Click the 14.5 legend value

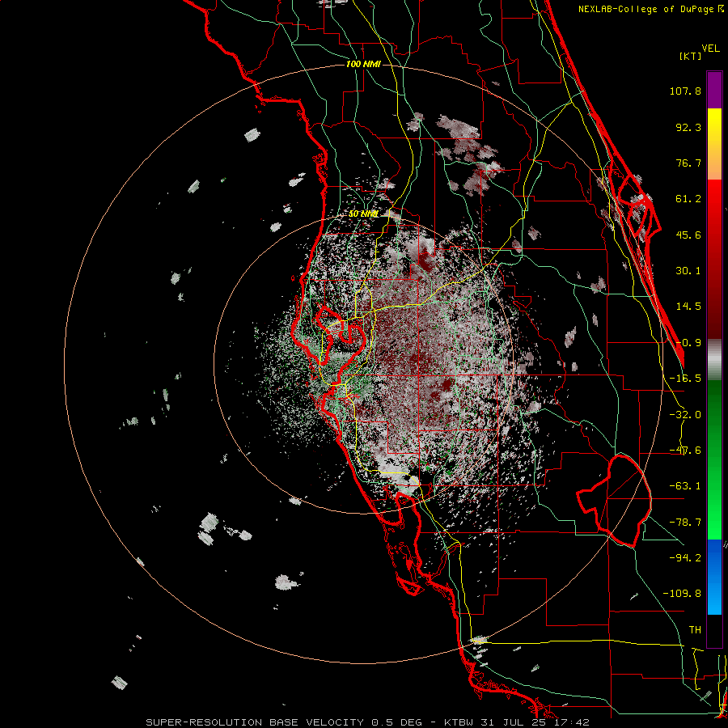688,307
